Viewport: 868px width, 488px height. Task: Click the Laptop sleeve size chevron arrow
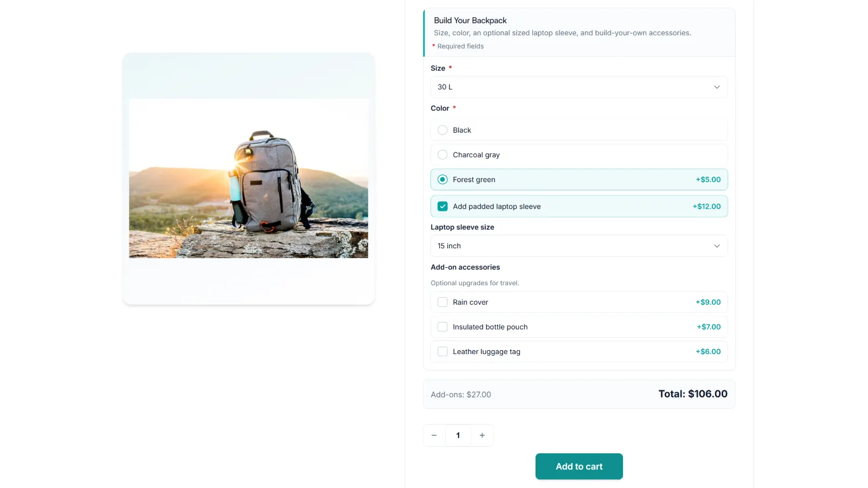pos(717,246)
